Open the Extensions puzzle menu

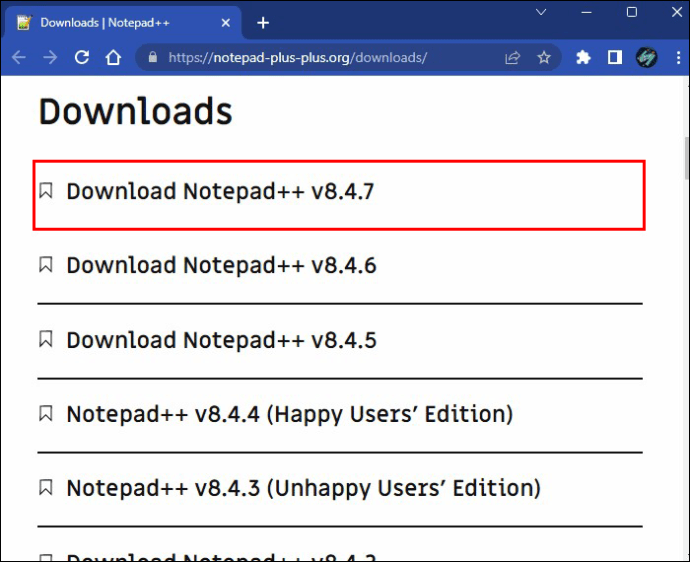(583, 57)
